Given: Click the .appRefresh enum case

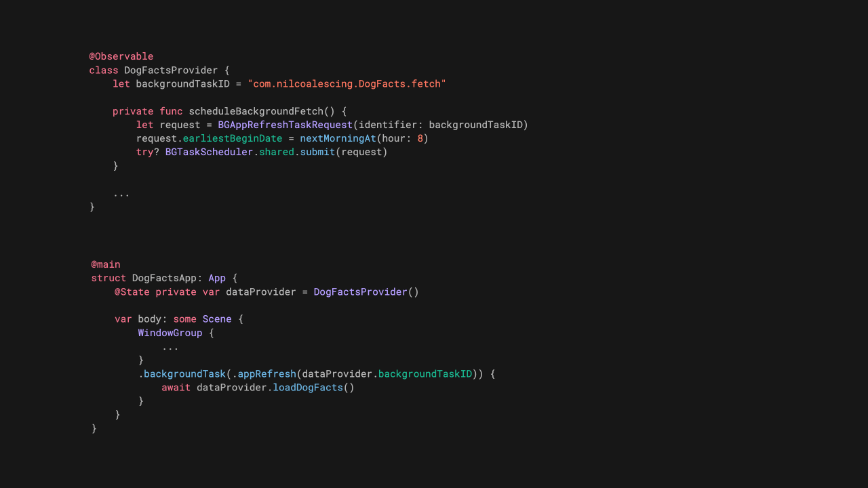Looking at the screenshot, I should [x=264, y=373].
